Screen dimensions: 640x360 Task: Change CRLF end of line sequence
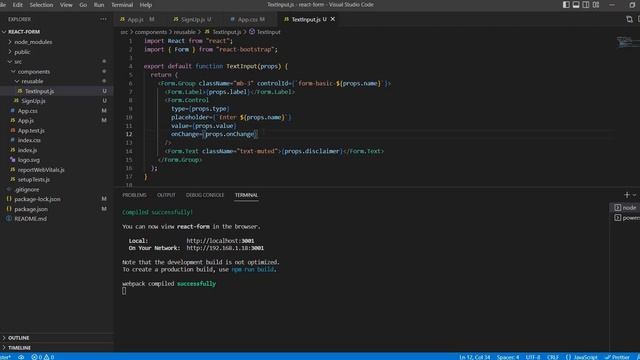coord(553,357)
